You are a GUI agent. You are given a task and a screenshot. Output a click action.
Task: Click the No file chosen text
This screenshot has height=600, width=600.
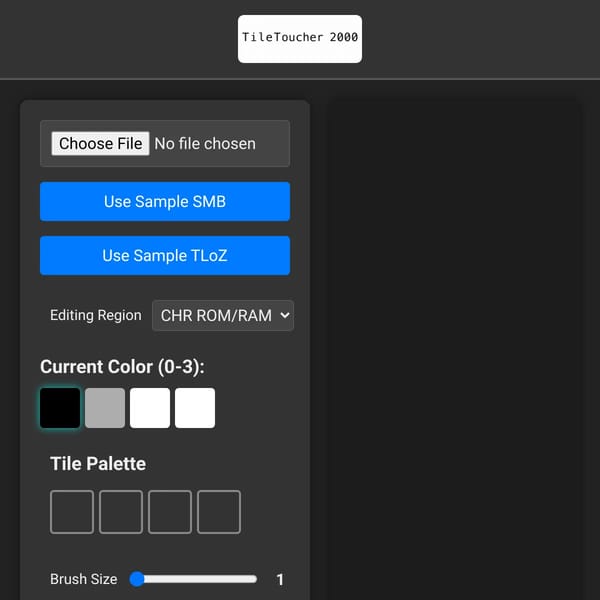tap(205, 144)
